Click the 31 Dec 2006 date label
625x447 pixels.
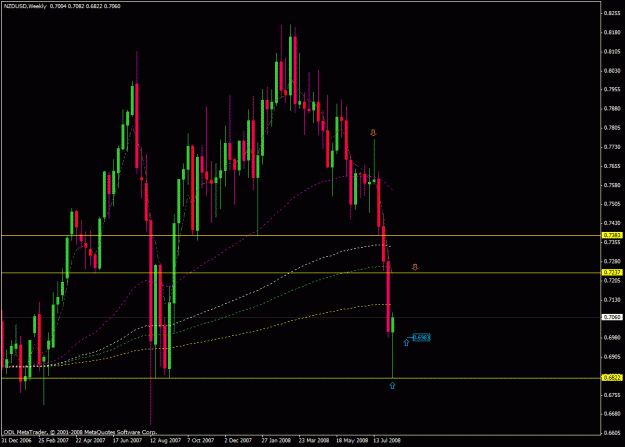click(16, 441)
